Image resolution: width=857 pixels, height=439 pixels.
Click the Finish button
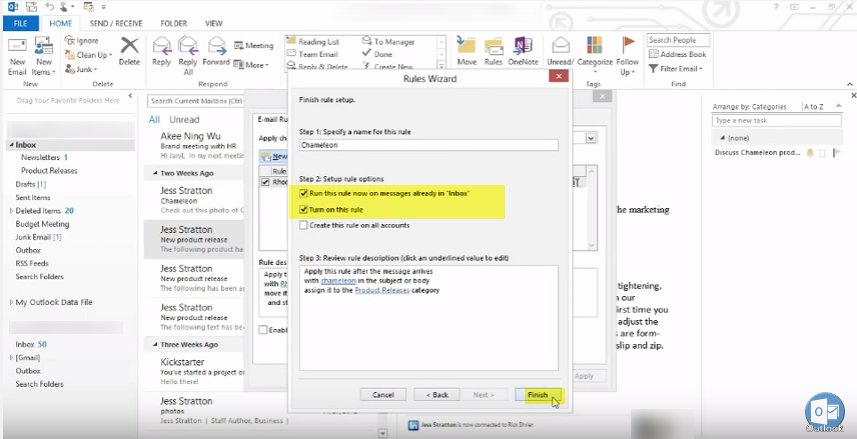click(x=538, y=395)
